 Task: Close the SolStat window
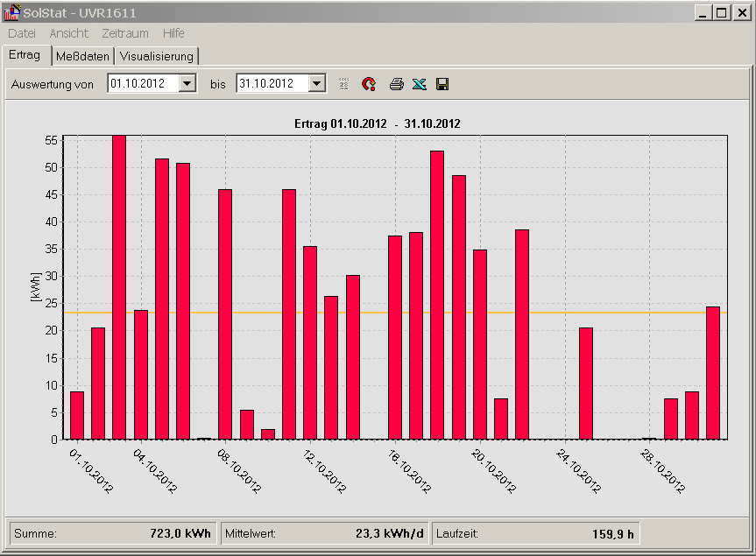pos(741,12)
